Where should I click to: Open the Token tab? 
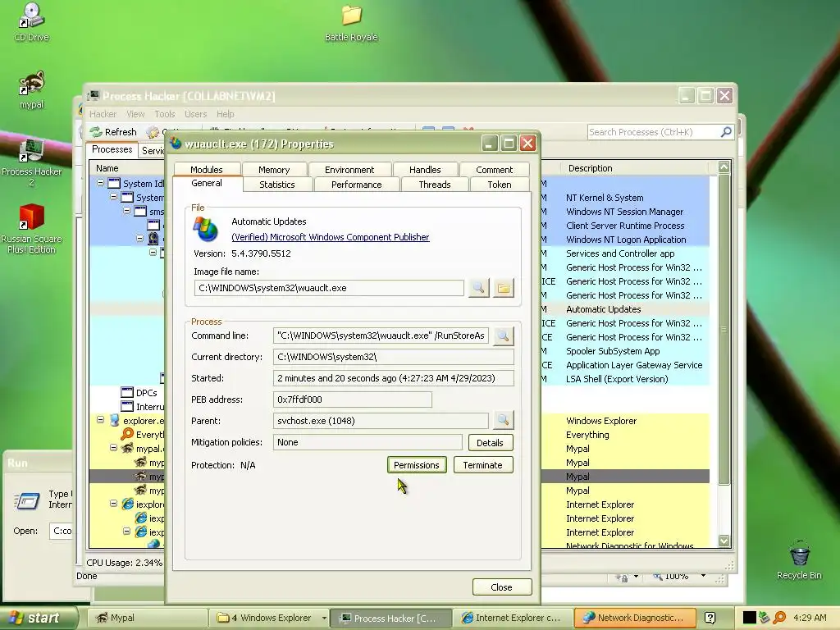tap(500, 185)
